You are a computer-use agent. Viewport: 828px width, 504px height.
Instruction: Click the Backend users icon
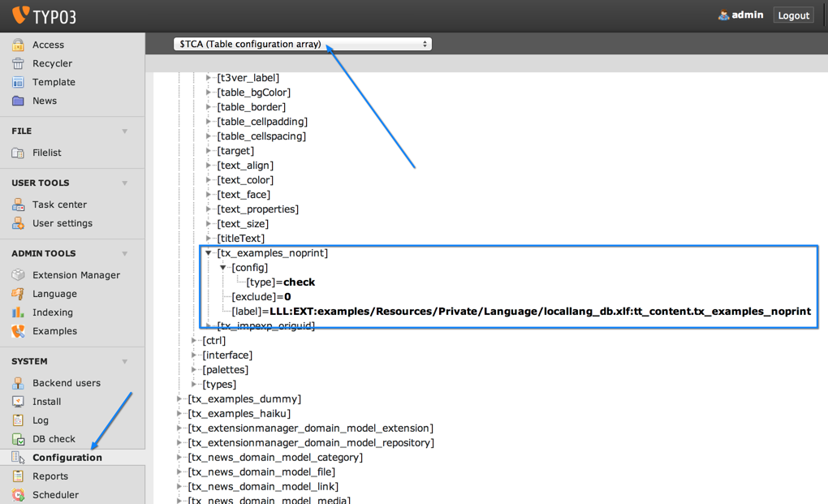click(x=18, y=383)
